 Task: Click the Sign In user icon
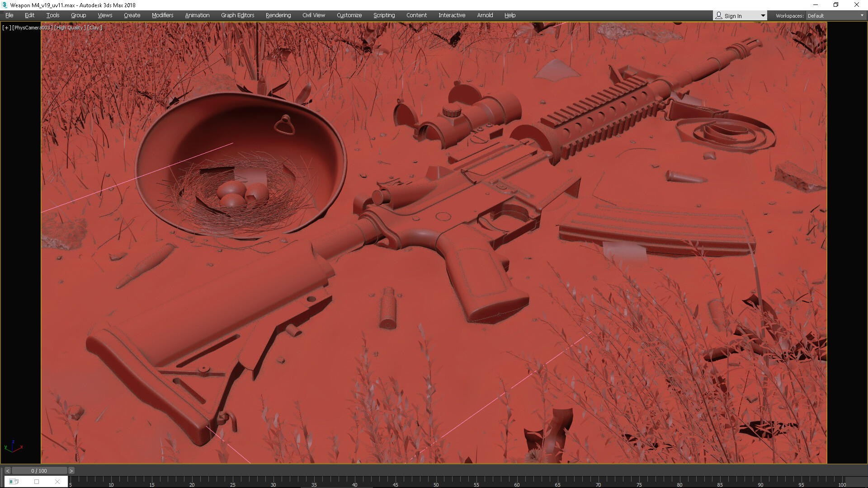point(719,15)
